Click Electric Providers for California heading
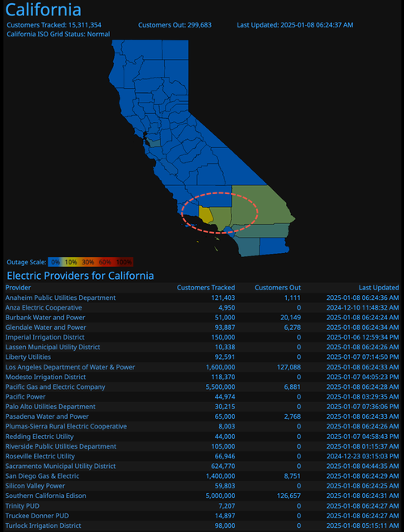Viewport: 404px width, 532px height. tap(80, 276)
